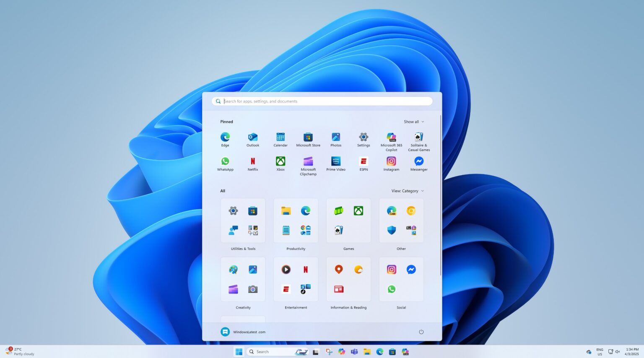Image resolution: width=644 pixels, height=358 pixels.
Task: Switch the ENG US keyboard language
Action: (x=600, y=351)
